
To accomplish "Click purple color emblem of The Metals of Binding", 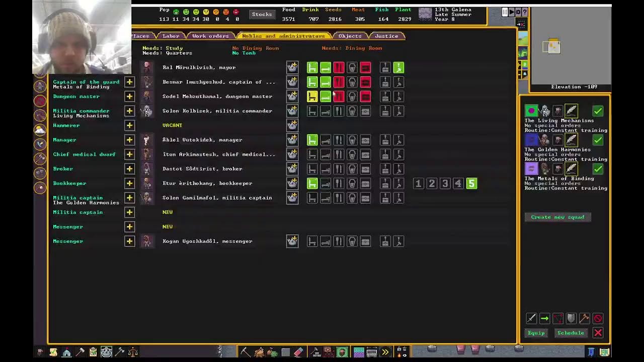I will (531, 169).
